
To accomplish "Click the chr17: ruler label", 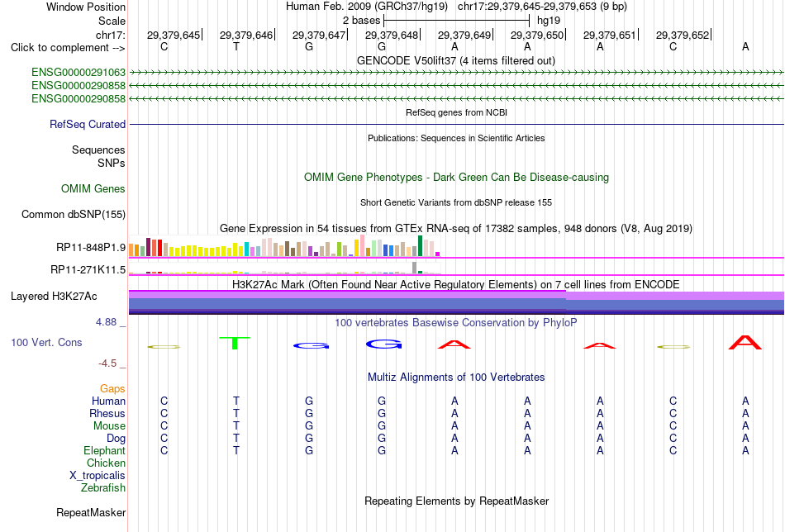I will [x=111, y=35].
